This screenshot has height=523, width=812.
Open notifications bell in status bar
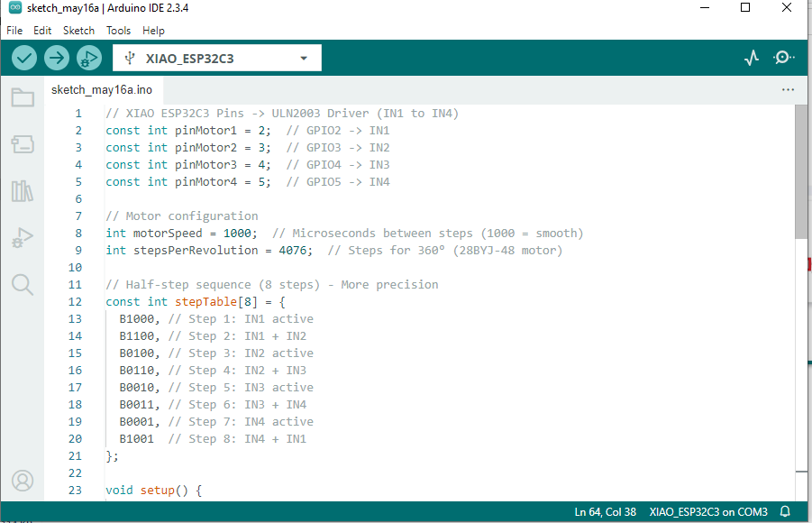point(785,511)
